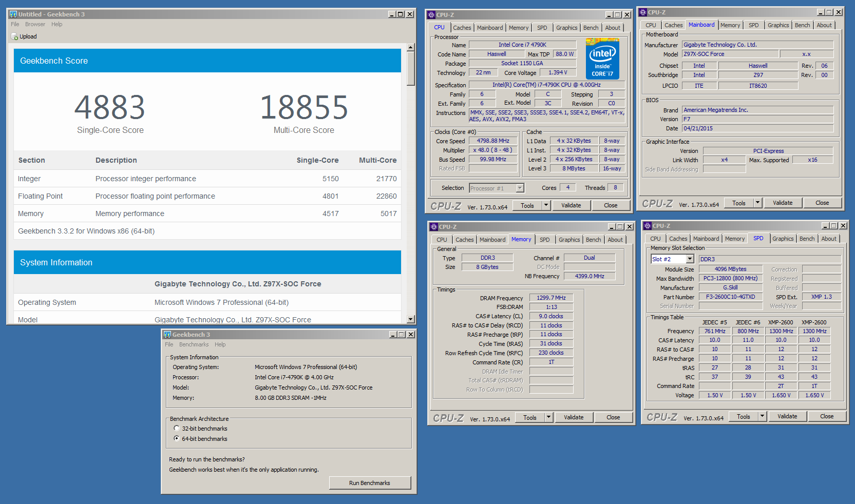Viewport: 855px width, 504px height.
Task: Open Browser menu in Geekbench results window
Action: pos(35,24)
